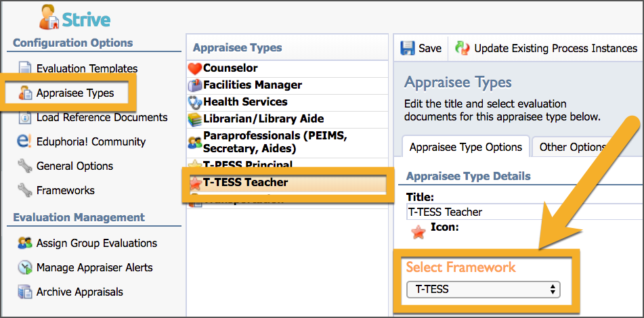Click the Frameworks wrench icon
The width and height of the screenshot is (644, 318).
24,190
